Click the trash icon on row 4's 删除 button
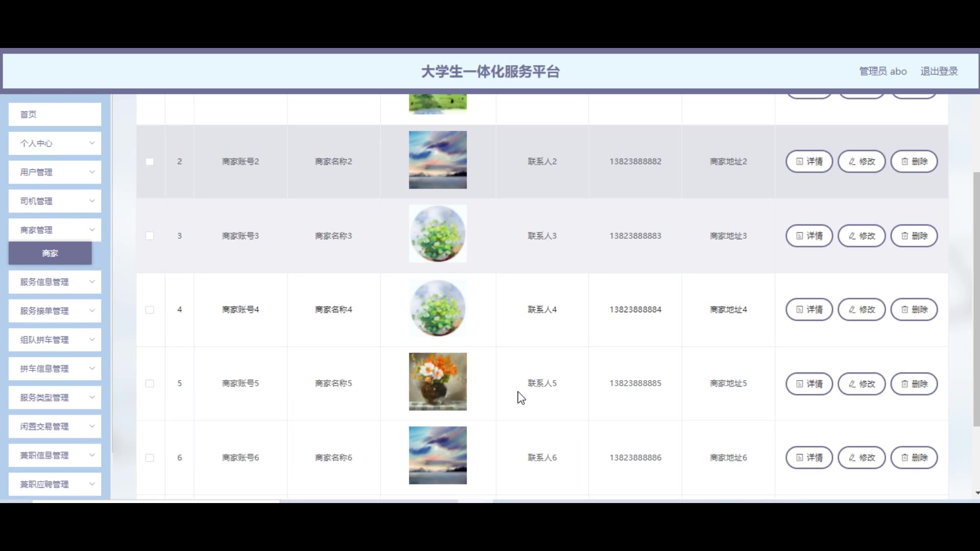 [904, 310]
